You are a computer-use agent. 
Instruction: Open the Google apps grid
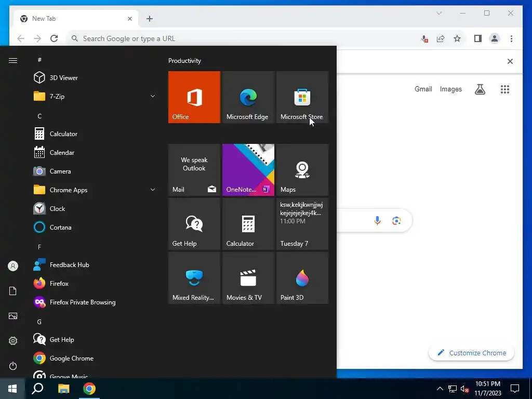pos(505,89)
